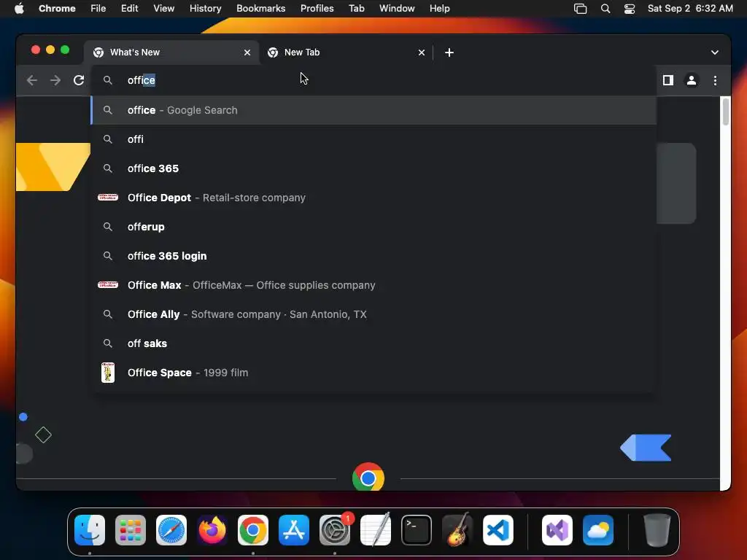Open Chrome side panel icon
Screen dimensions: 747x560
point(668,80)
